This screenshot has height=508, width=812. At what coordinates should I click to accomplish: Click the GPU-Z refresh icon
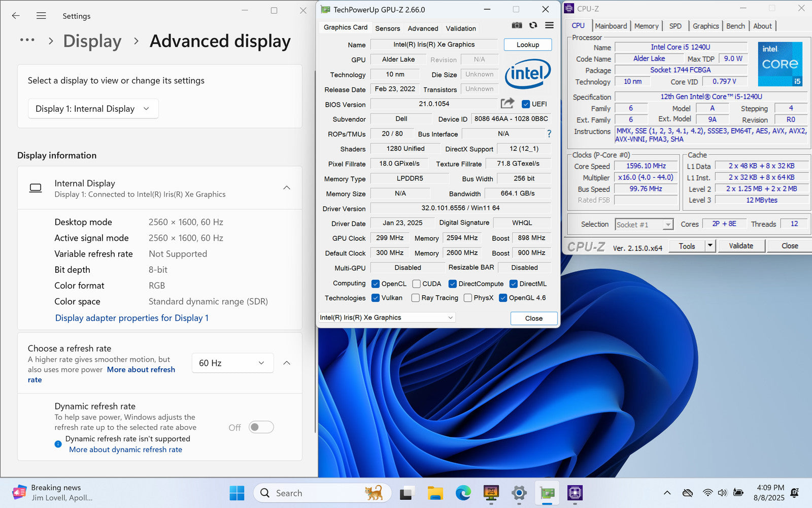[533, 25]
